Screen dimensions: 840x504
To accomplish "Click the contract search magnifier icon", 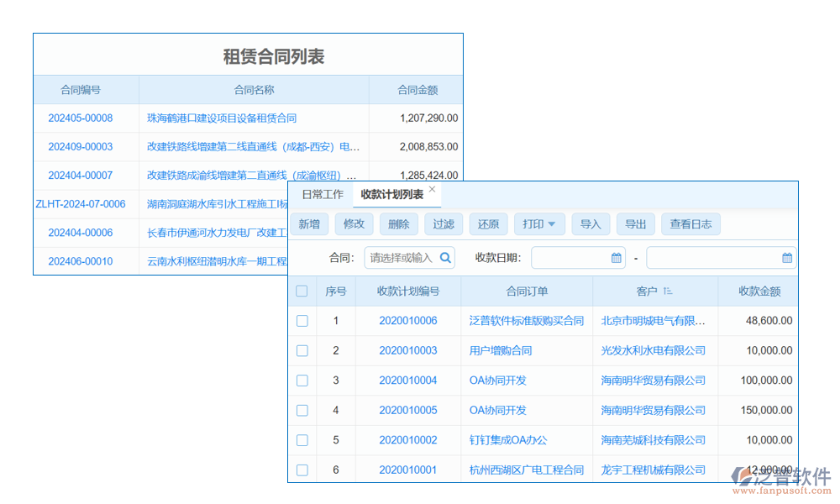I will point(445,258).
